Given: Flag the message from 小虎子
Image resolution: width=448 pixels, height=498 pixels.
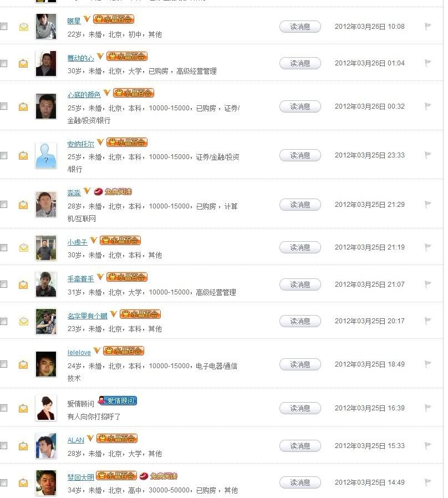Looking at the screenshot, I should click(428, 247).
